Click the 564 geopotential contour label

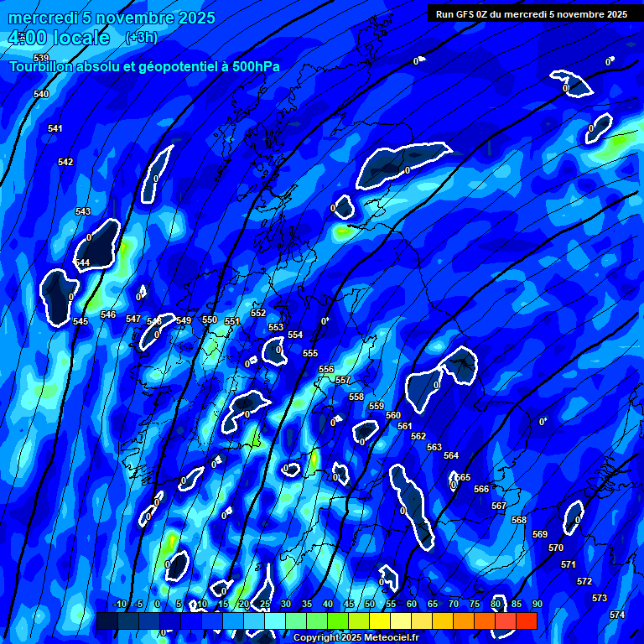451,456
